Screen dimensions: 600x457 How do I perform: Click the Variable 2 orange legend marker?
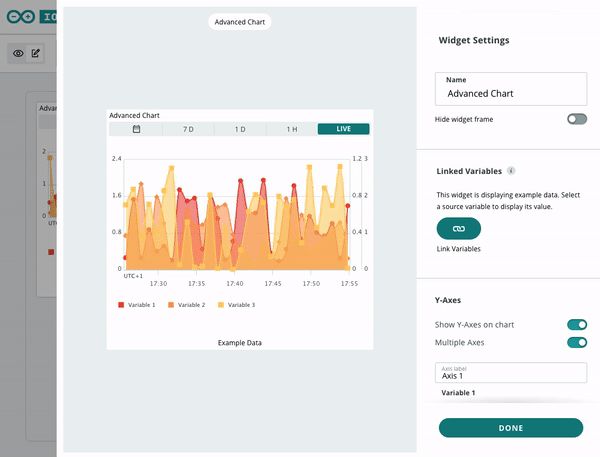tap(171, 305)
